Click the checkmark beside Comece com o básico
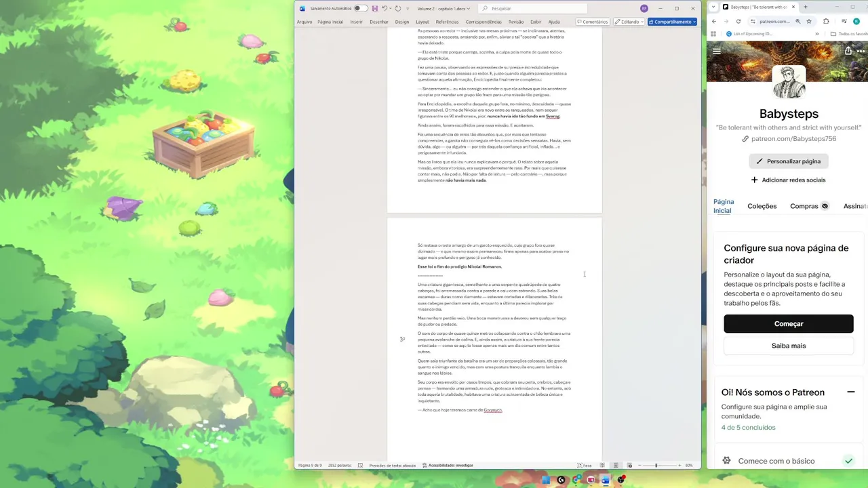The height and width of the screenshot is (488, 868). [x=848, y=461]
